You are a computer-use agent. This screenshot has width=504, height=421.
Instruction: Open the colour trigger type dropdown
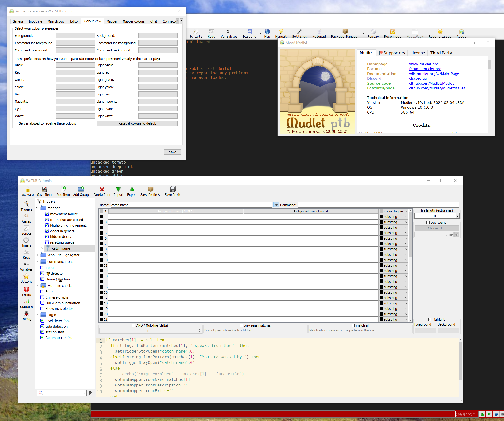[394, 211]
